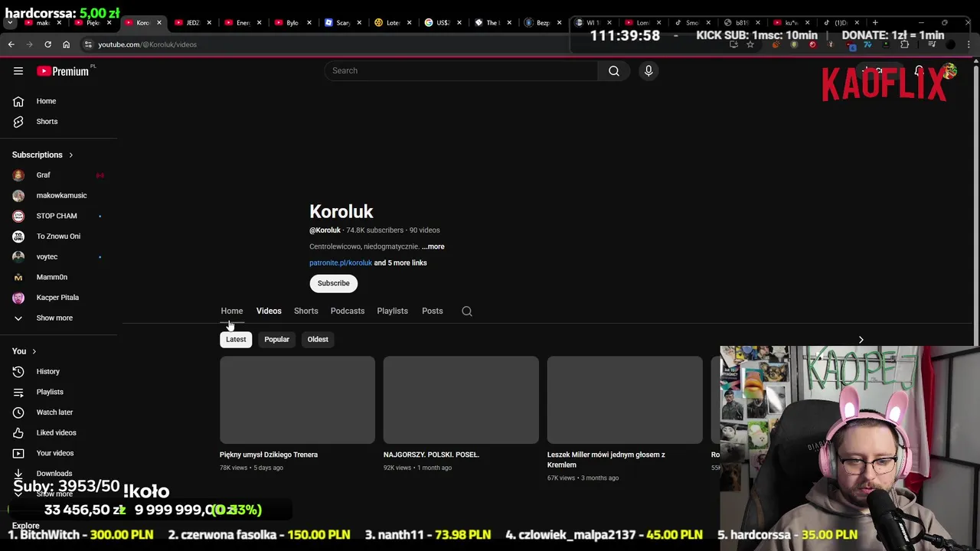Open STOP CHAM subscription channel
Screen dimensions: 980x551
[x=57, y=216]
